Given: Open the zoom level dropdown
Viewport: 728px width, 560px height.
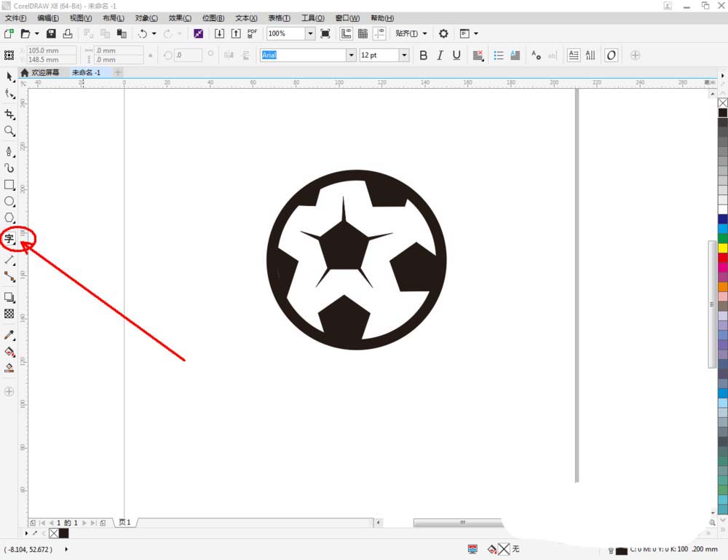Looking at the screenshot, I should tap(310, 33).
